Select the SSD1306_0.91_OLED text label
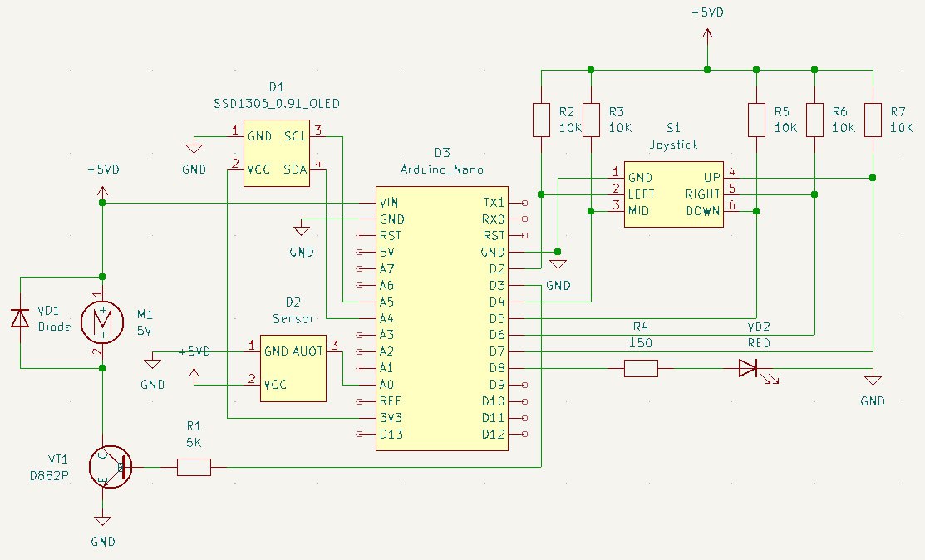Viewport: 925px width, 560px height. coord(277,103)
